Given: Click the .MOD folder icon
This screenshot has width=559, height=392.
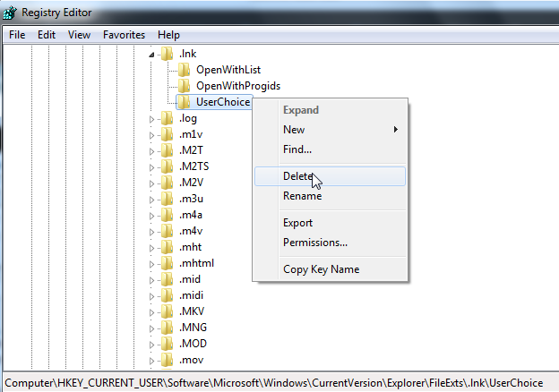Looking at the screenshot, I should 167,344.
